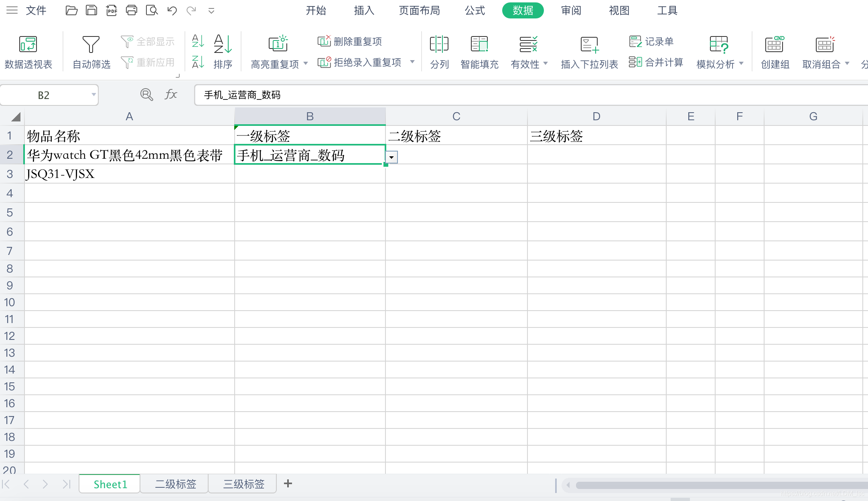Add a new sheet with plus button

[288, 484]
